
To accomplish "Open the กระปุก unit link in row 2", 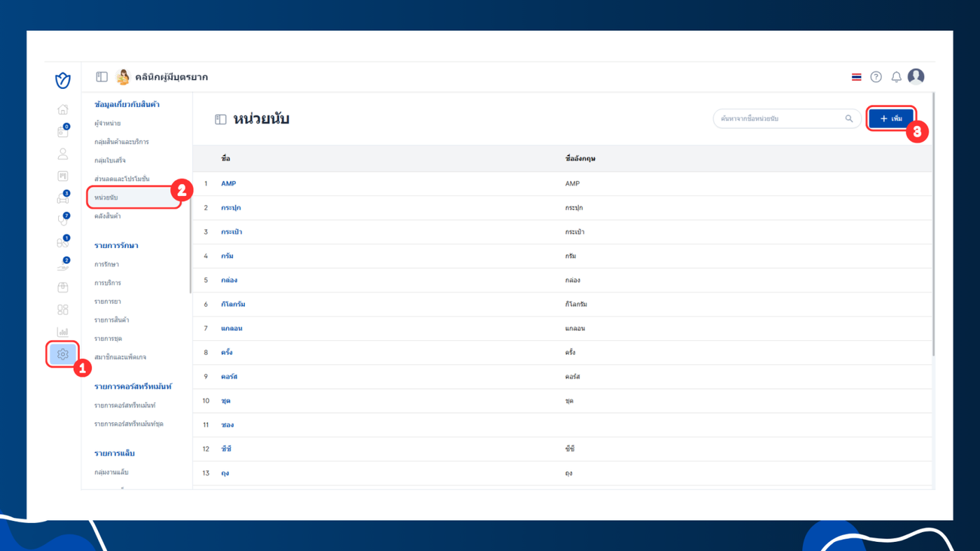I will tap(231, 208).
